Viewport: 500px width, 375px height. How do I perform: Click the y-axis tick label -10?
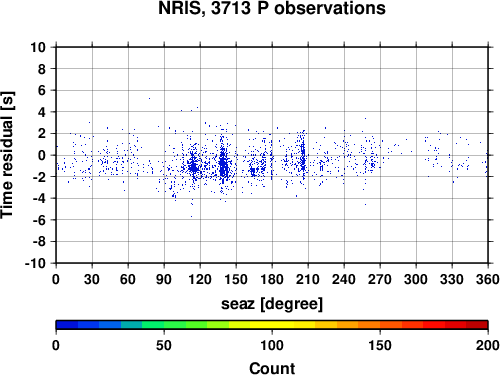(x=35, y=263)
